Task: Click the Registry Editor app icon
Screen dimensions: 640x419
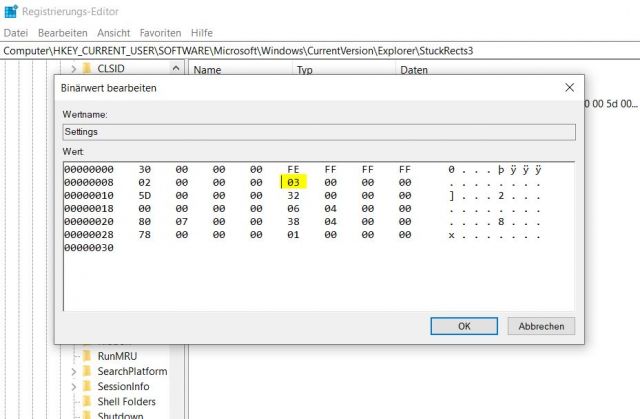Action: (x=11, y=11)
